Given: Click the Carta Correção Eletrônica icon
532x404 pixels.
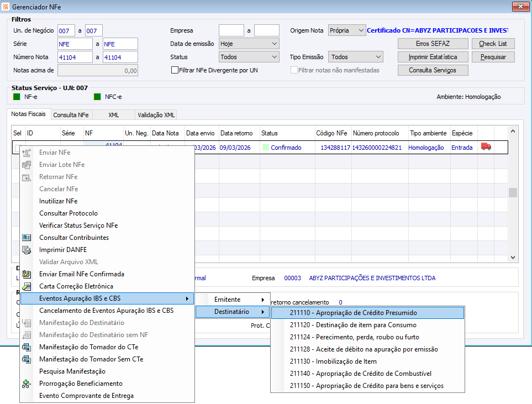Looking at the screenshot, I should (x=27, y=286).
